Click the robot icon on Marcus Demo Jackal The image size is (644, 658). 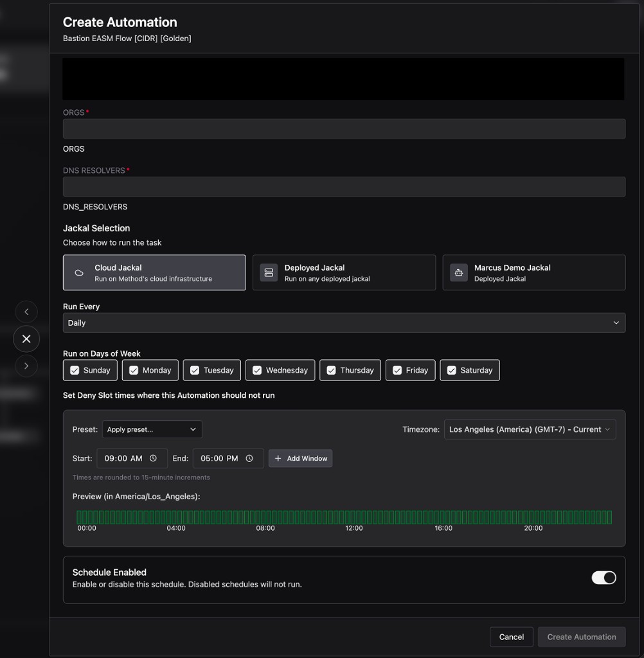(x=459, y=272)
